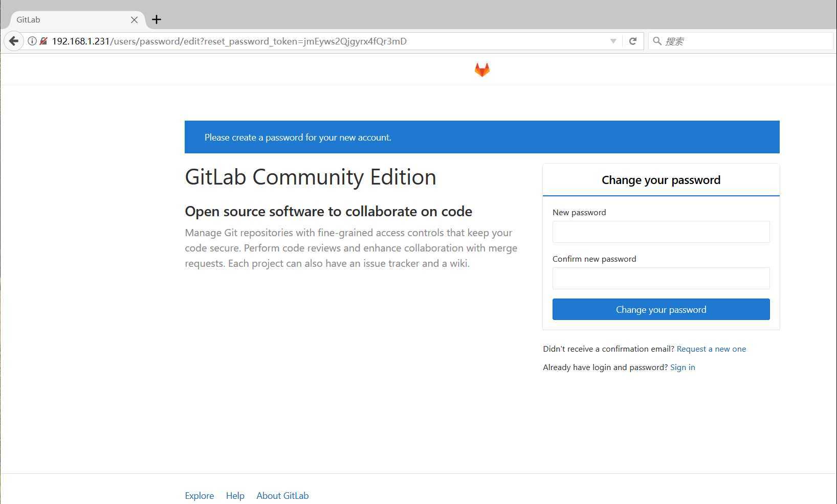The height and width of the screenshot is (504, 837).
Task: Click the Already have login and password text
Action: tap(605, 367)
